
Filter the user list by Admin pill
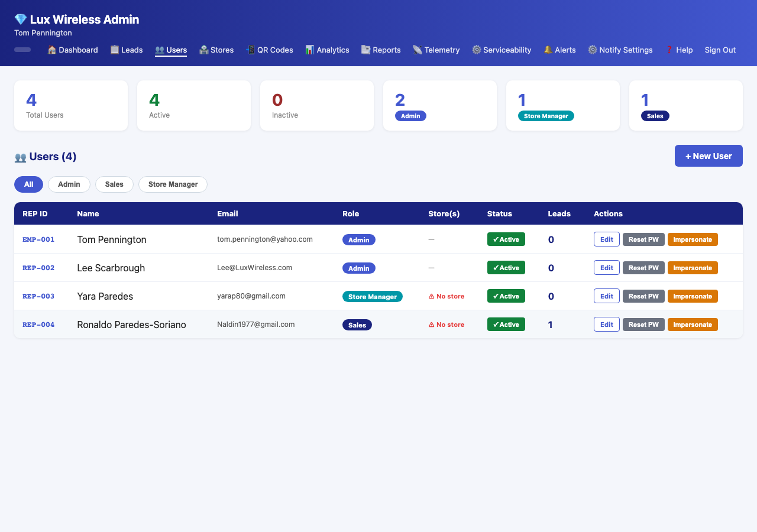coord(69,184)
